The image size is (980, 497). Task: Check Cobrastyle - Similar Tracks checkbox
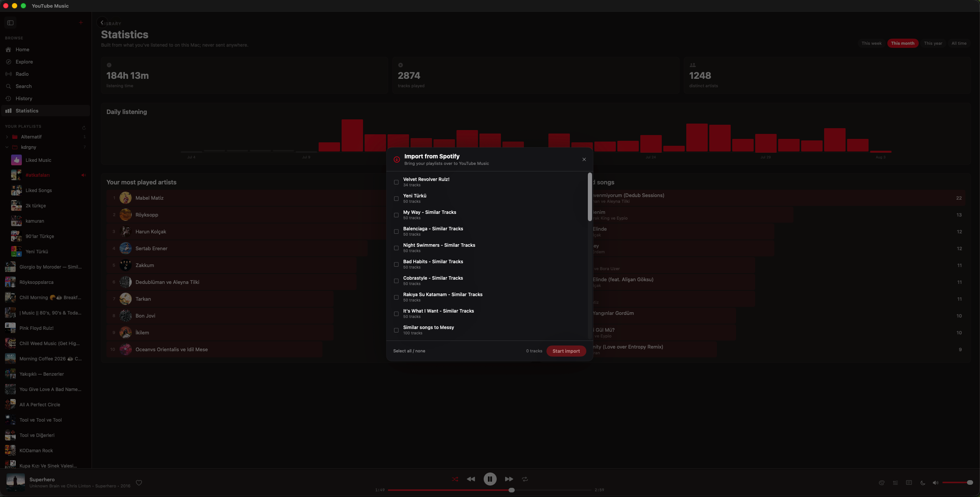(396, 281)
